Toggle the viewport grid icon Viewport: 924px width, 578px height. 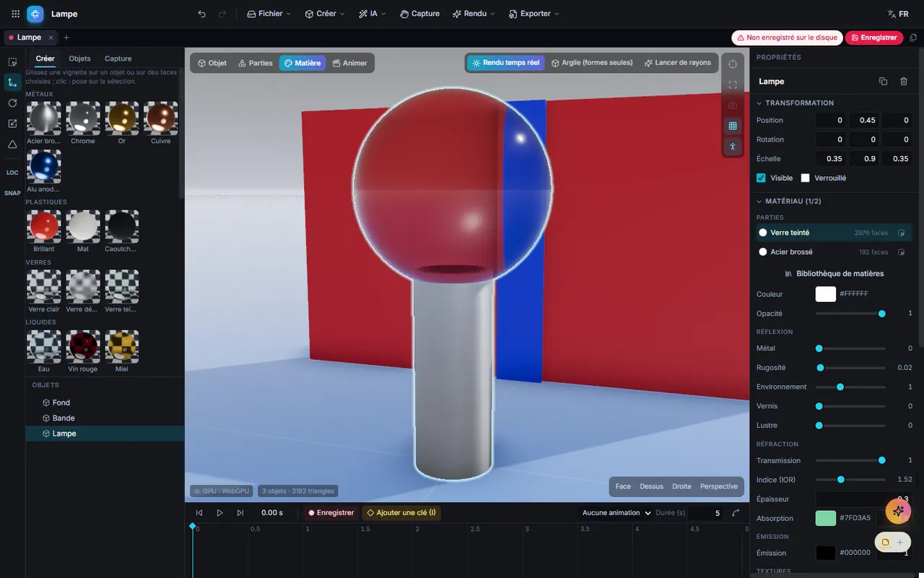733,126
